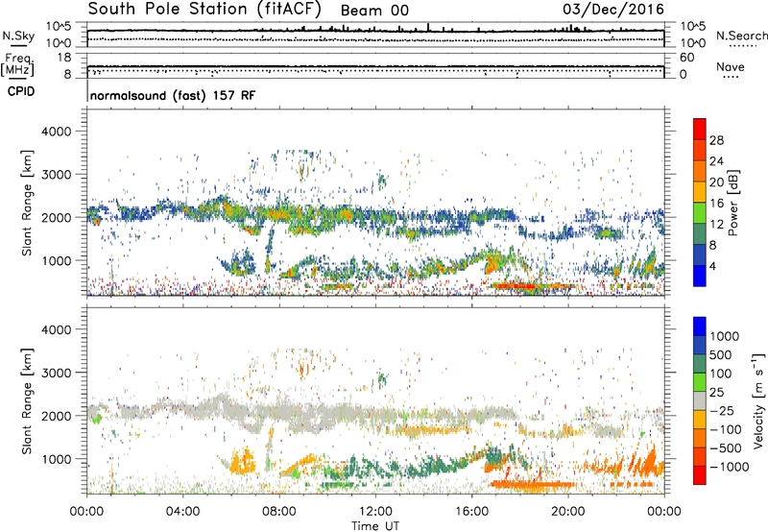Click the 'Velocity [m s-1]' colorbar title
The width and height of the screenshot is (768, 532).
click(758, 400)
